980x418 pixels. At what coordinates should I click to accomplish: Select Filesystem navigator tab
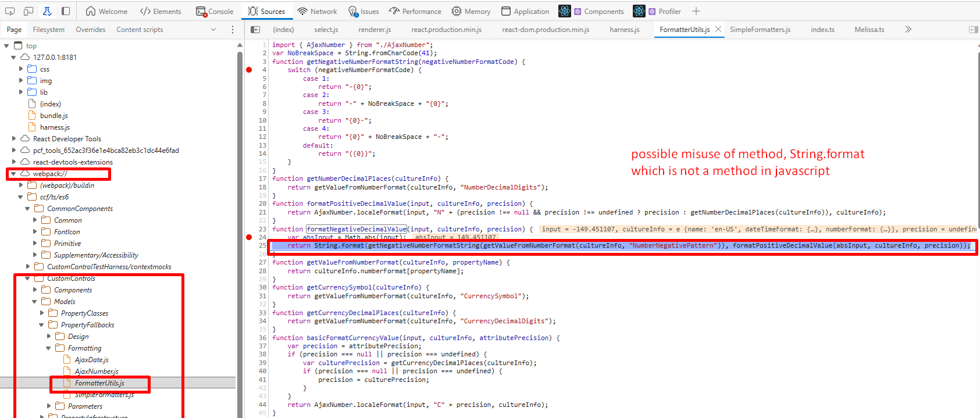pyautogui.click(x=49, y=30)
